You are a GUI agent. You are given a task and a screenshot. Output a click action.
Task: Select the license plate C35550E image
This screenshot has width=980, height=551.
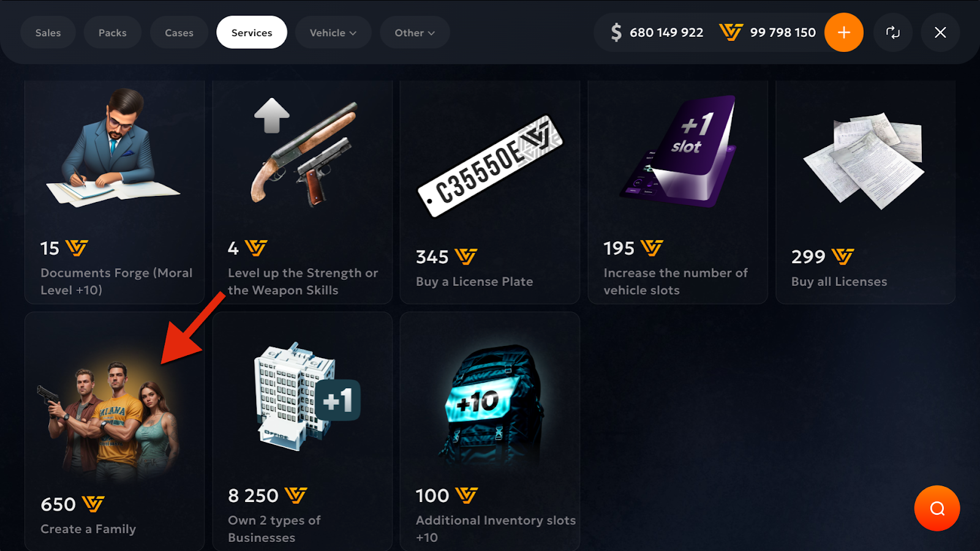[490, 166]
